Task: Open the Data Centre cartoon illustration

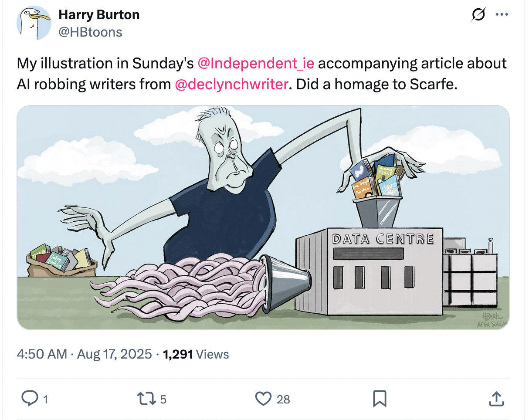Action: pos(263,217)
